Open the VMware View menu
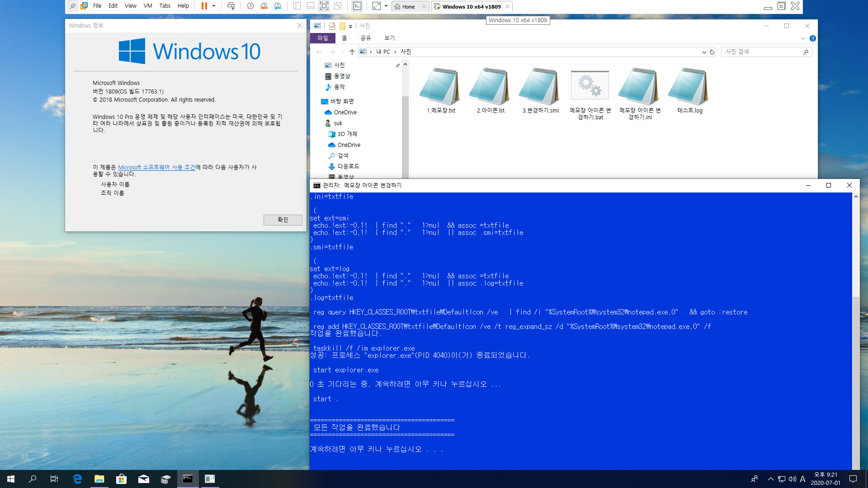The width and height of the screenshot is (868, 488). coord(131,6)
